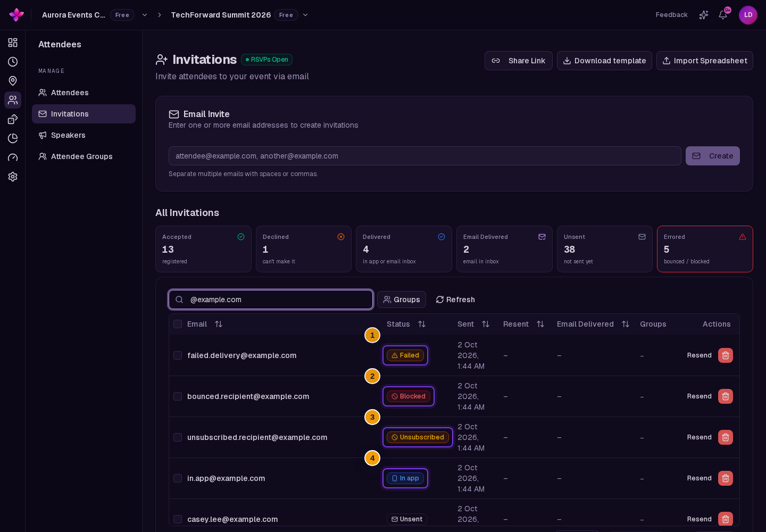The height and width of the screenshot is (532, 766).
Task: Click the Refresh button
Action: click(455, 300)
